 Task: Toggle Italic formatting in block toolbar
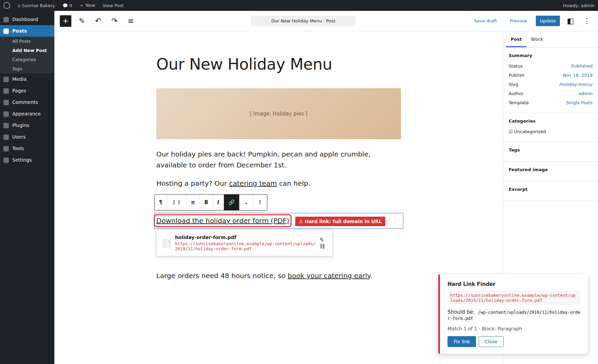(218, 202)
